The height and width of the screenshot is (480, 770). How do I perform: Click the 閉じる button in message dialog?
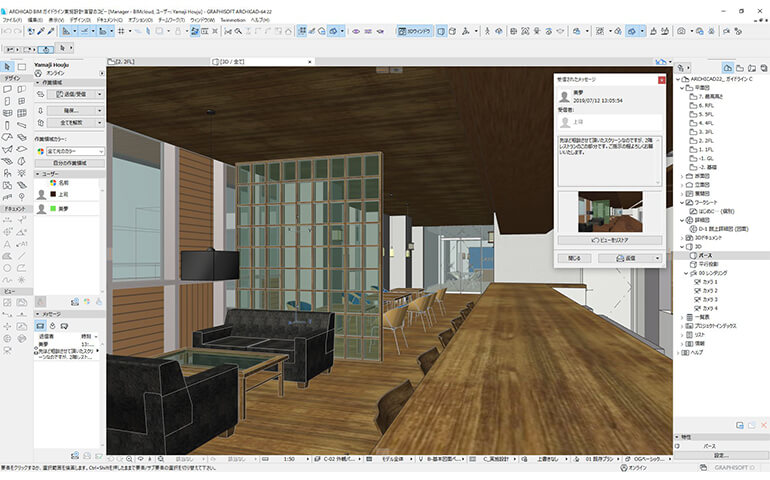coord(574,258)
